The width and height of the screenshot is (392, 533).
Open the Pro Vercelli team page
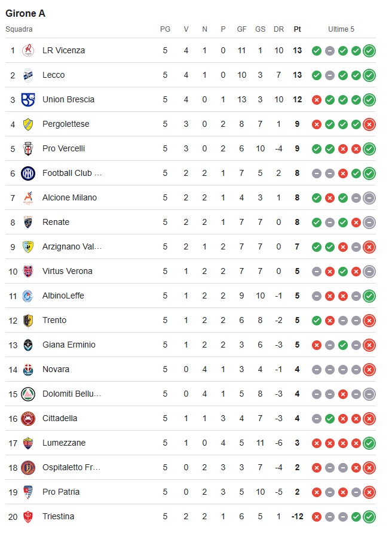(63, 148)
